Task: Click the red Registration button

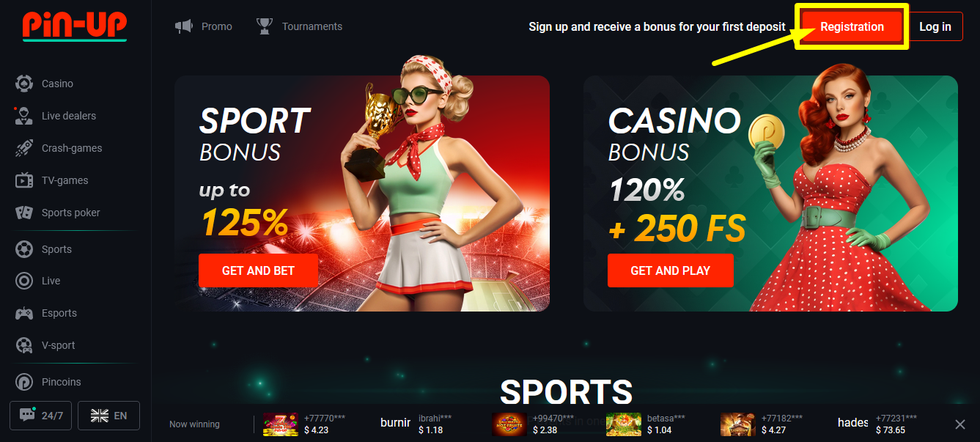Action: click(x=852, y=26)
